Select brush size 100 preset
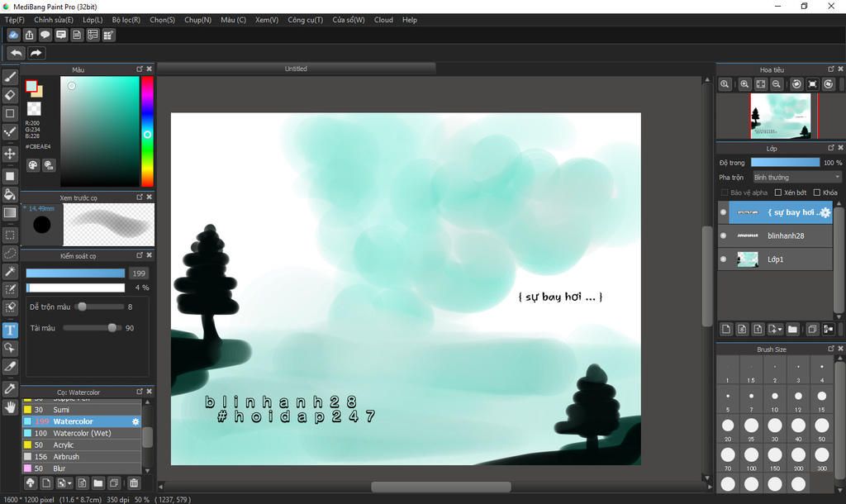Viewport: 846px width, 504px height. [x=751, y=458]
